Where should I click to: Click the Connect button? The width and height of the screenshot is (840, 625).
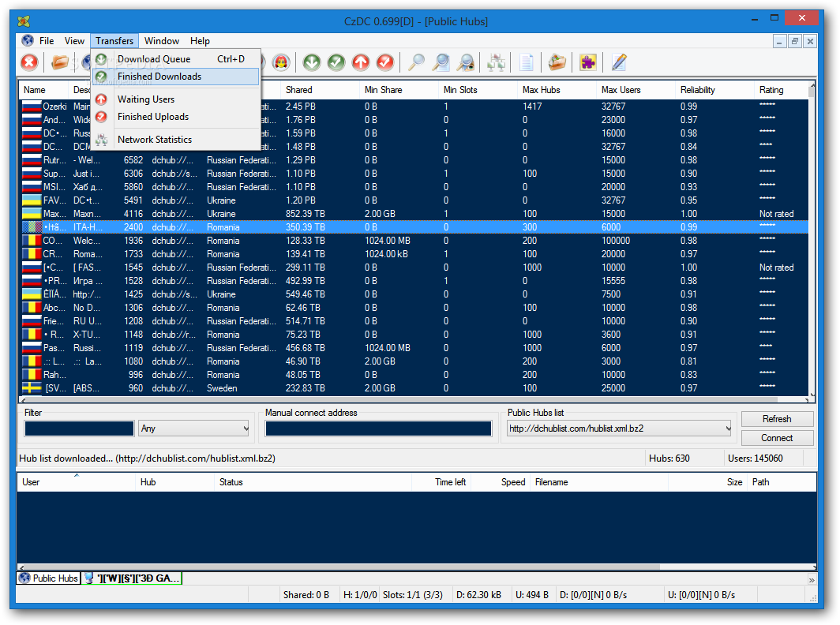pyautogui.click(x=777, y=438)
